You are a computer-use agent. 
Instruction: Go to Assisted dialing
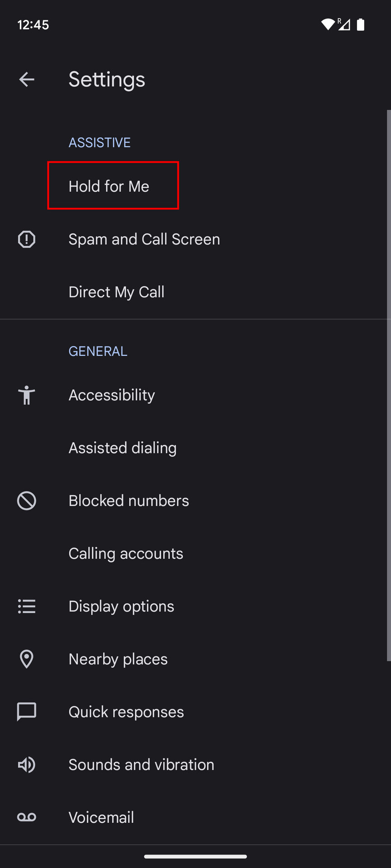click(123, 448)
